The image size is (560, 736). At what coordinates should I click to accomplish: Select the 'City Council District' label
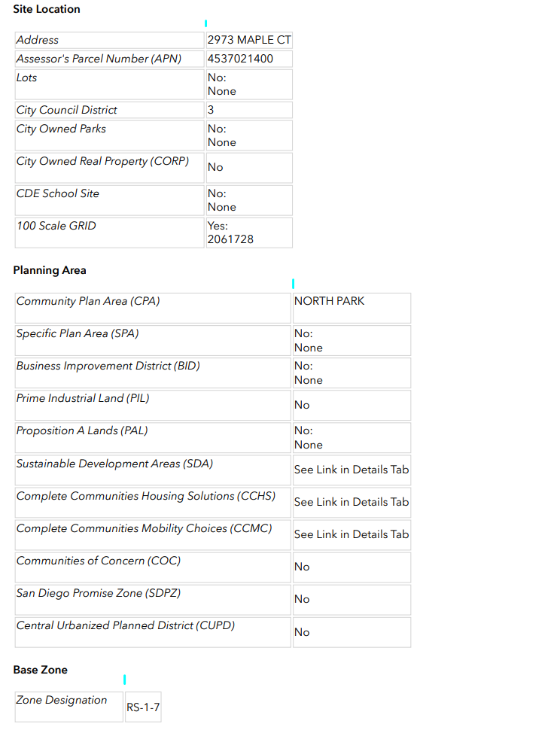point(67,110)
